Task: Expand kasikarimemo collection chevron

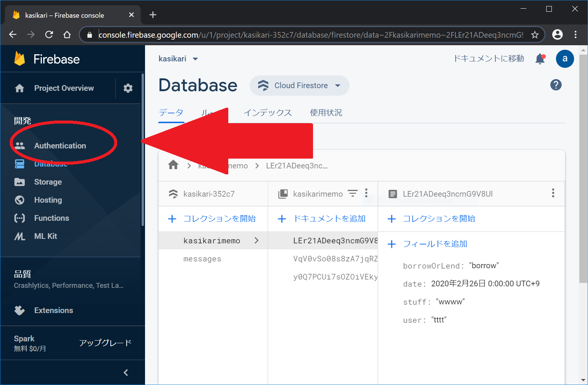Action: (257, 240)
